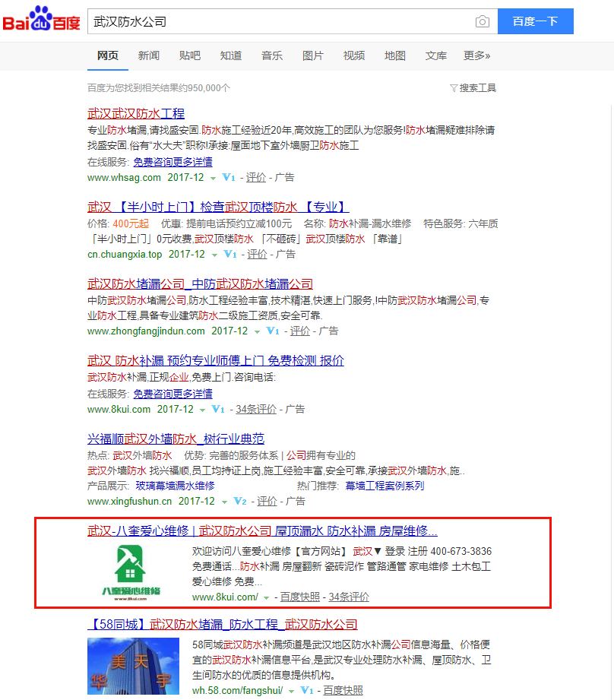Open the 视频 tab
614x700 pixels.
click(354, 55)
